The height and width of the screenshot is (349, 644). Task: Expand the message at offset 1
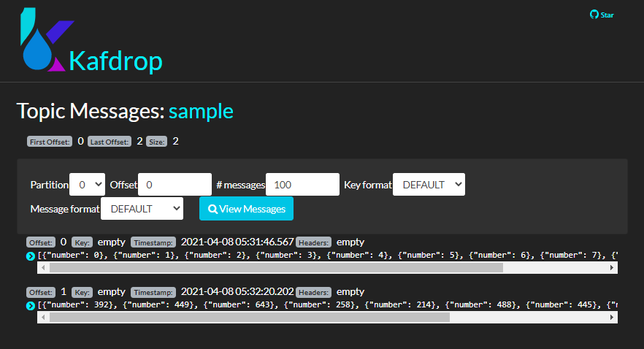(31, 306)
